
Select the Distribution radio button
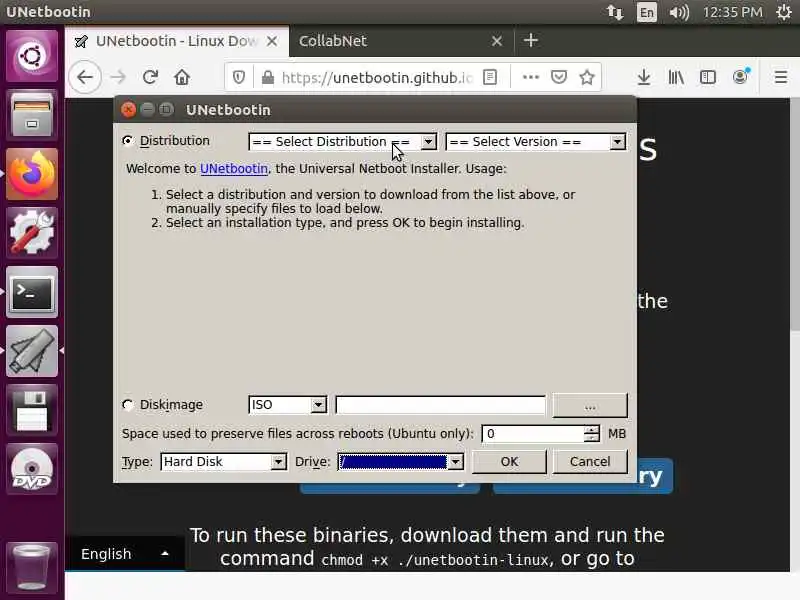point(128,140)
